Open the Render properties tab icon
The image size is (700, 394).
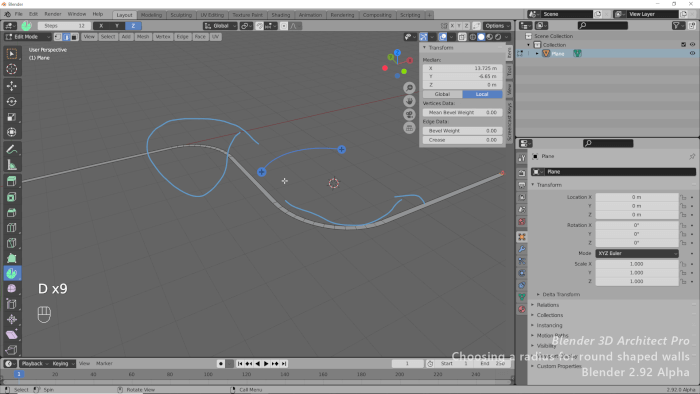[x=521, y=173]
